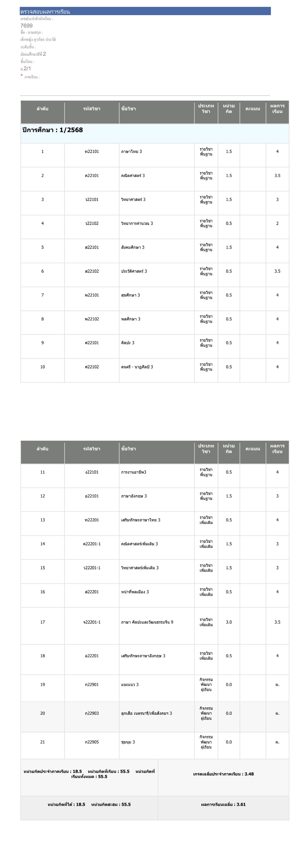
Task: Click the ผลการเรียนเฉลี่ย : 3.61 summary
Action: coord(223,804)
